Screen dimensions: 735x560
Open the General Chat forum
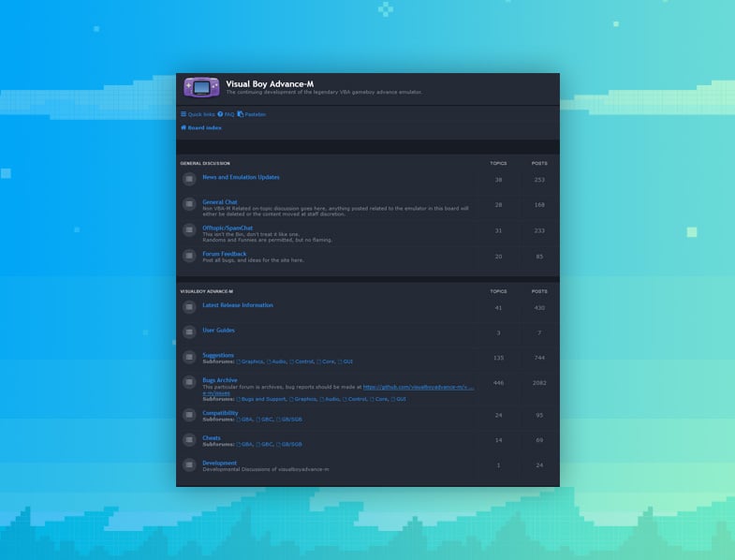(x=220, y=202)
